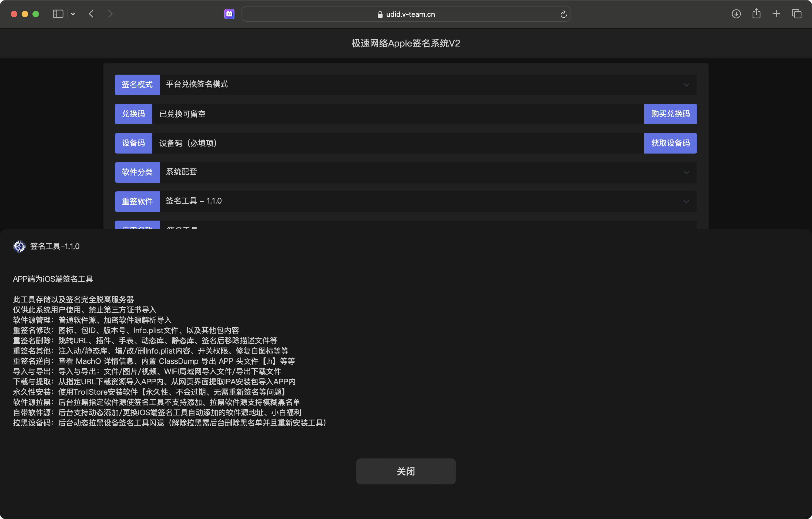Expand the 重签软件 dropdown
812x519 pixels.
pyautogui.click(x=428, y=201)
